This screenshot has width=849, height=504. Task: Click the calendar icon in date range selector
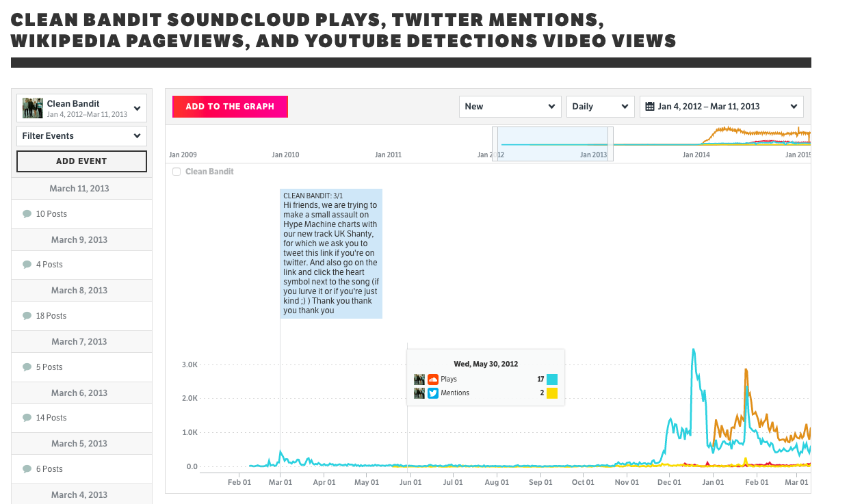[650, 107]
